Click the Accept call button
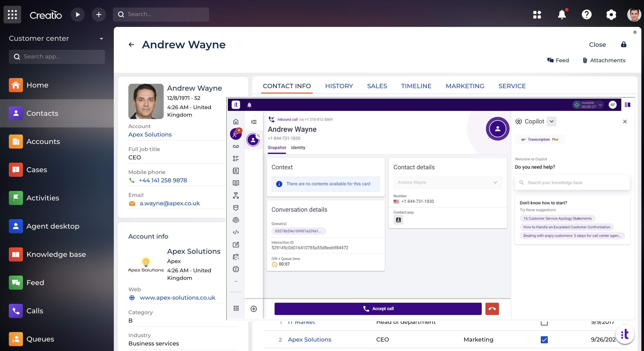 tap(378, 309)
